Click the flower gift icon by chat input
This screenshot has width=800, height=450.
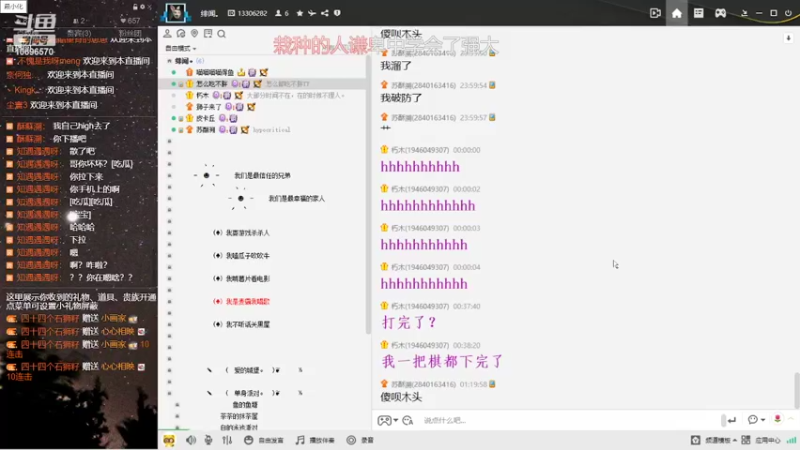click(778, 419)
